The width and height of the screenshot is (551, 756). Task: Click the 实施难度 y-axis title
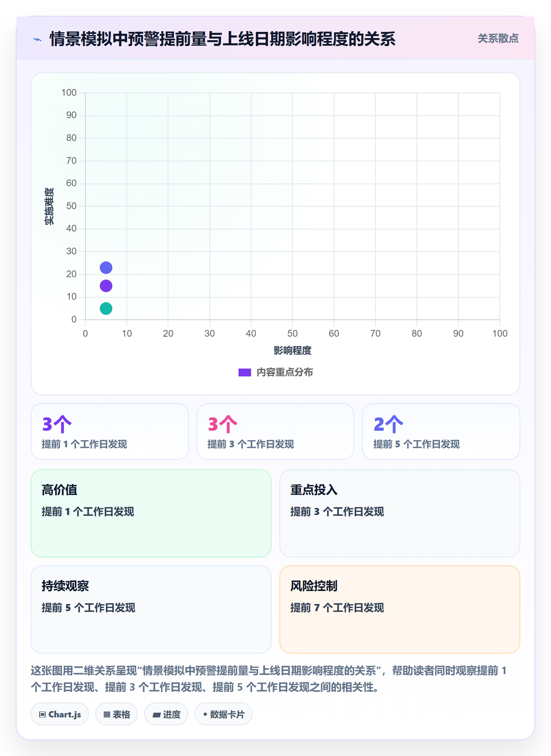(49, 206)
